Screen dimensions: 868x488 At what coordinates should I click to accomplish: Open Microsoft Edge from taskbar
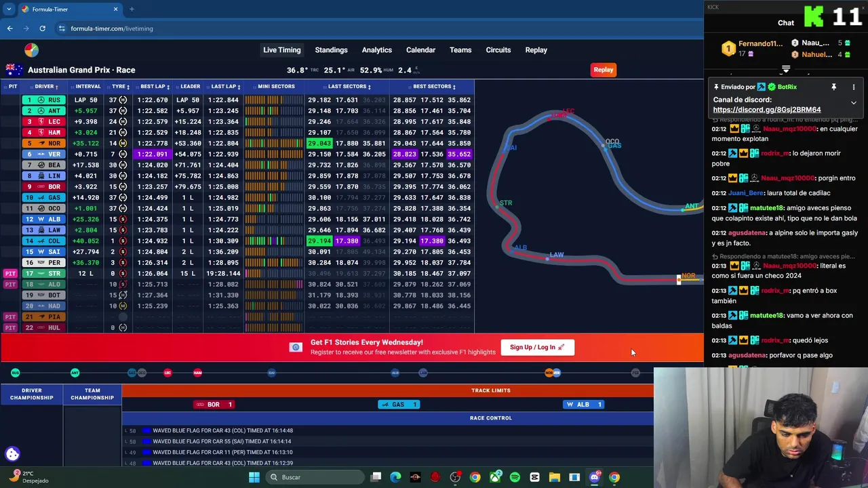point(396,477)
